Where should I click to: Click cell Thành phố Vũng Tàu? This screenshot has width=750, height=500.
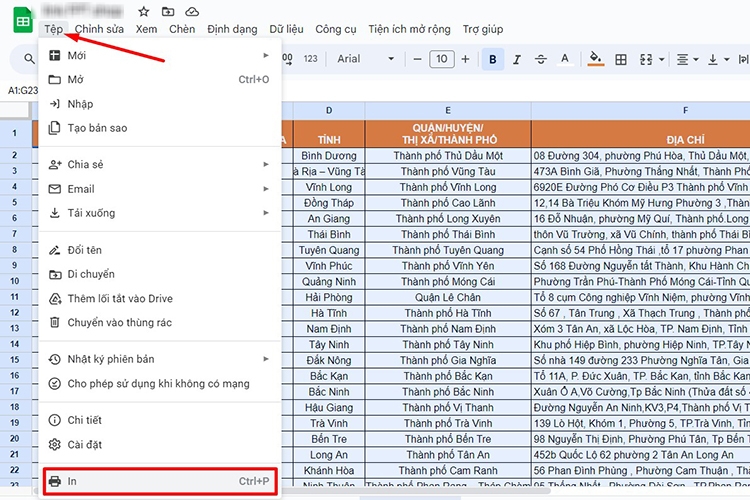click(x=448, y=171)
